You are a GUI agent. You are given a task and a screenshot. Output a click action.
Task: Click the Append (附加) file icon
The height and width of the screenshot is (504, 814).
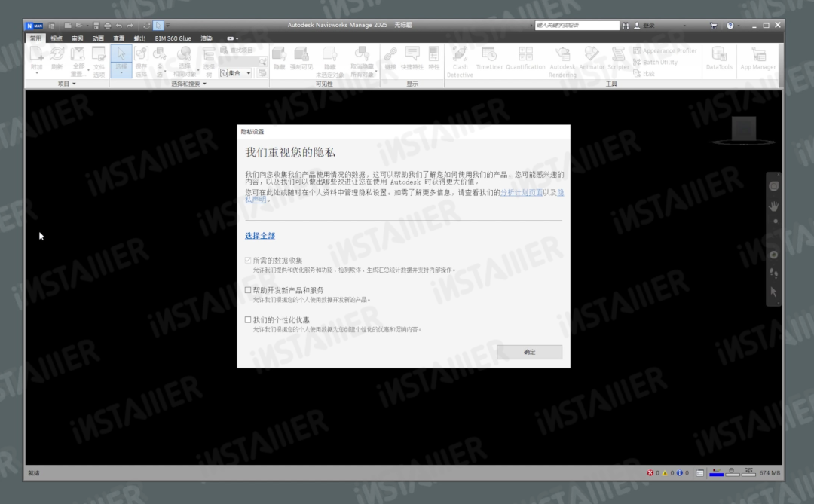36,53
